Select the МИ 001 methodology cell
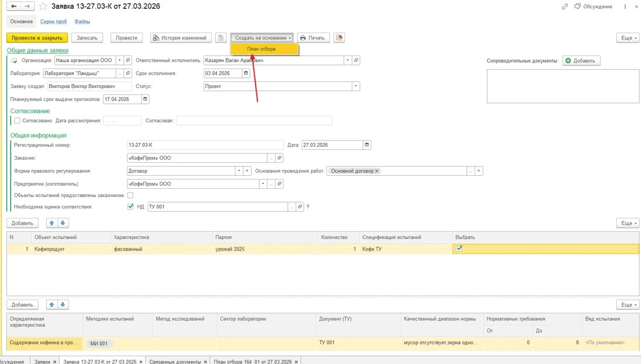Image resolution: width=641 pixels, height=364 pixels. click(x=117, y=343)
